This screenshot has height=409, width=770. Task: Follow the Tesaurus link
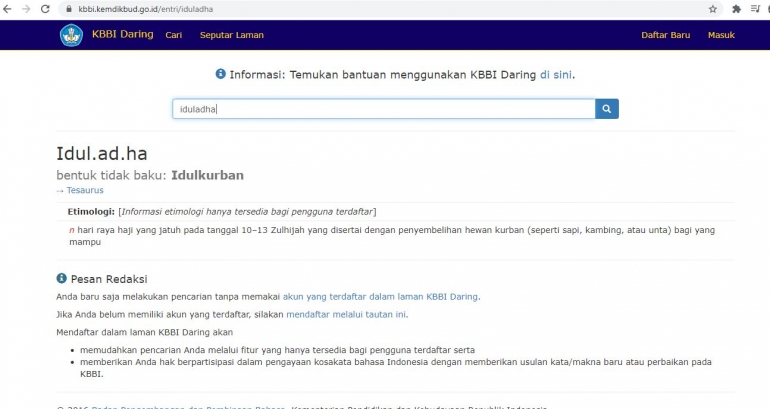coord(84,190)
